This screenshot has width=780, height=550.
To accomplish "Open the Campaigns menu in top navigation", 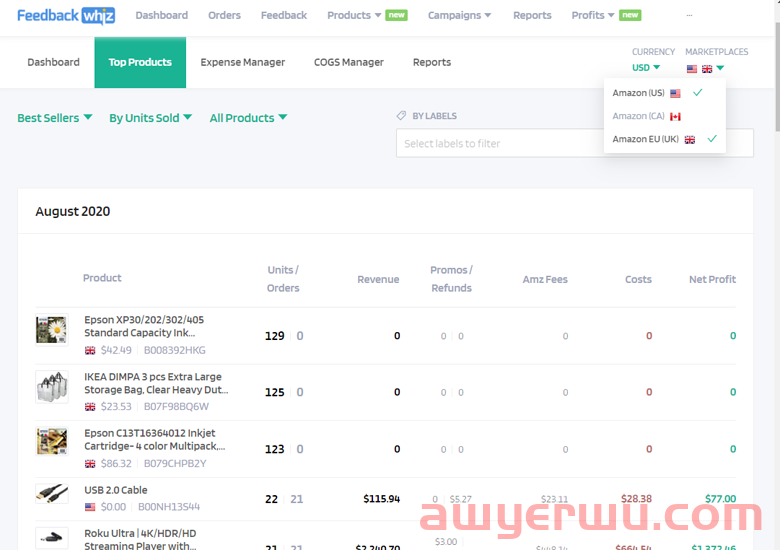I will click(x=459, y=15).
